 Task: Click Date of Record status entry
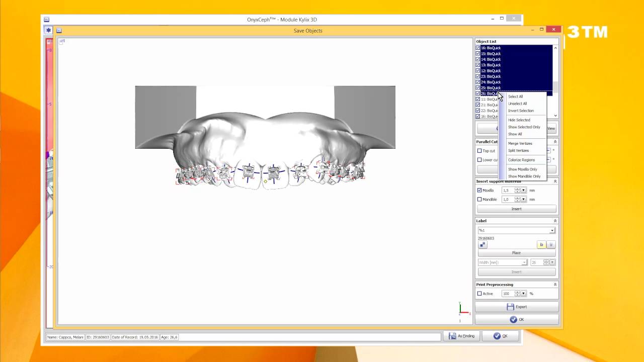click(134, 337)
